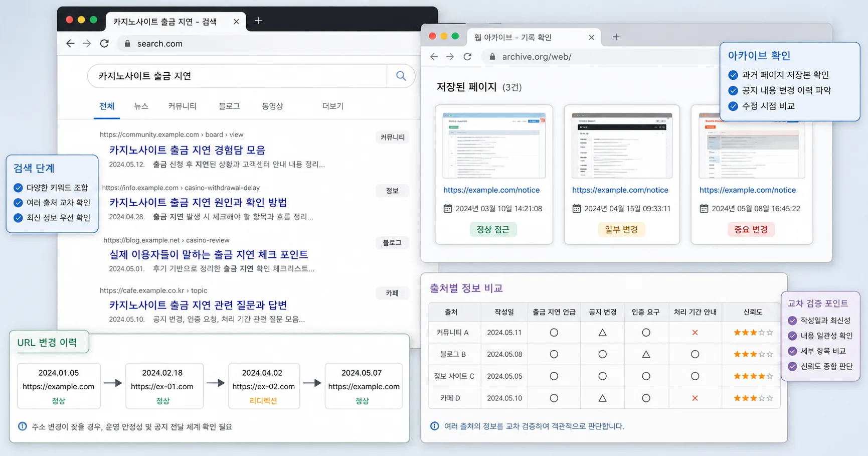This screenshot has width=868, height=456.
Task: Click triangle under 공지 변경 for 커뮤니티 A
Action: [603, 333]
